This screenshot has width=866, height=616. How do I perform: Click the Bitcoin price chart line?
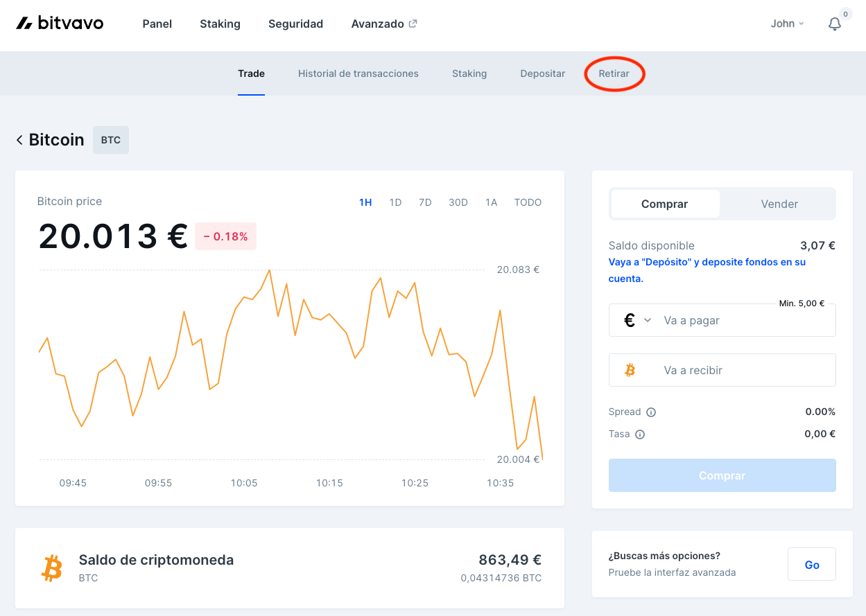pyautogui.click(x=290, y=364)
